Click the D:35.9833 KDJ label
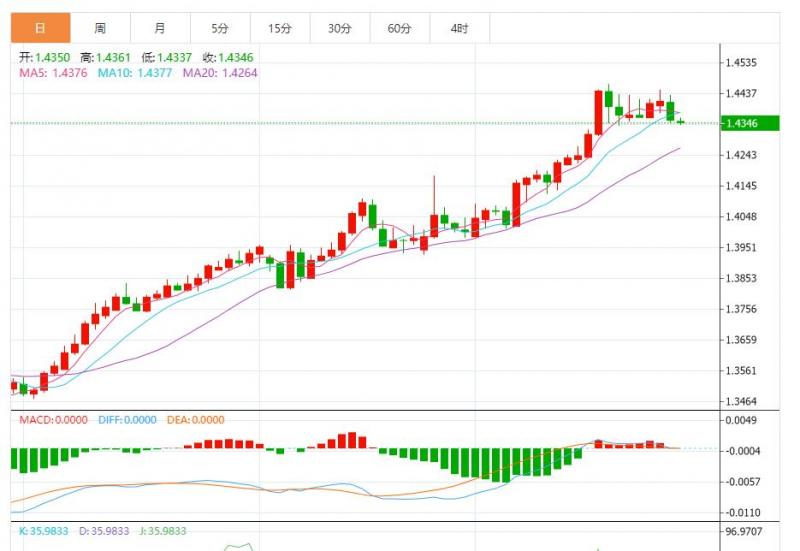800x551 pixels. pyautogui.click(x=104, y=531)
